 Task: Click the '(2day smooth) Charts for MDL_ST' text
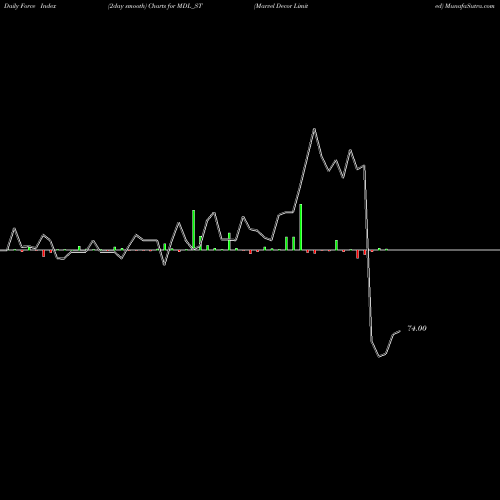click(155, 6)
